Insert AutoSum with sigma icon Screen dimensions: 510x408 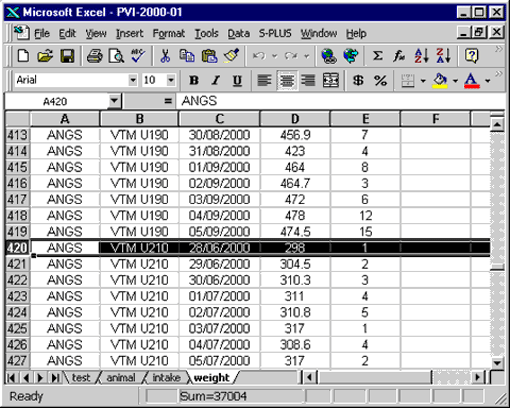pyautogui.click(x=377, y=56)
